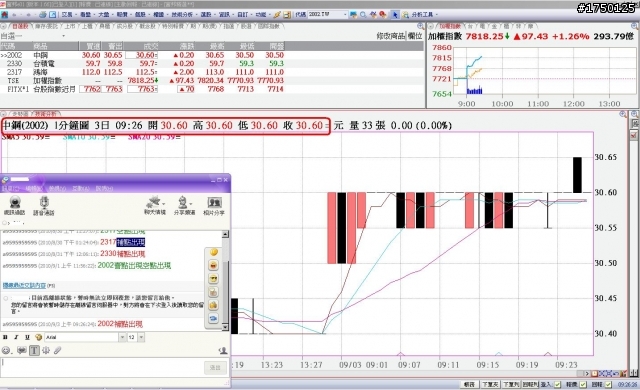
Task: Open the magnifier search icon beside stock code box
Action: tap(363, 15)
